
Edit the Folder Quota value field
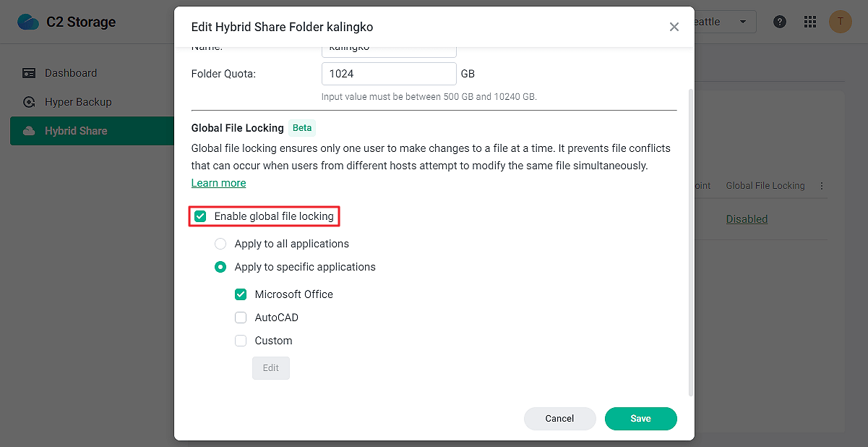(x=389, y=74)
